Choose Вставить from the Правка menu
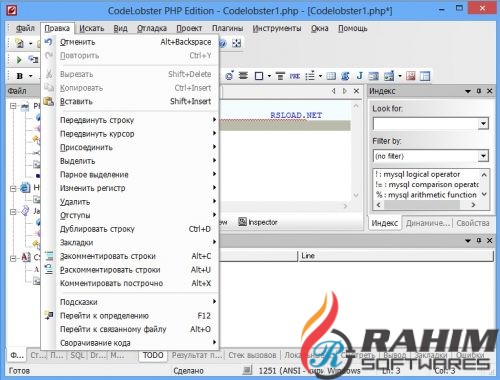 pyautogui.click(x=130, y=101)
